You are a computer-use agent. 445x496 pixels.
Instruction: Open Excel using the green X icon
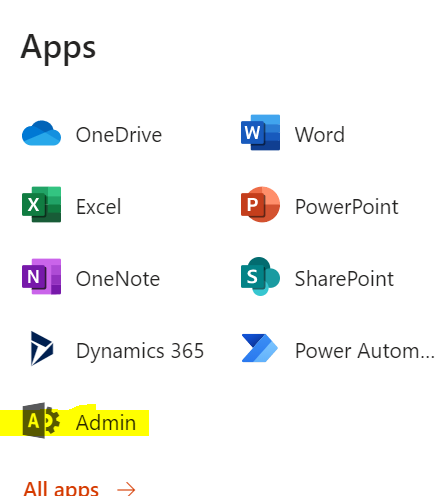tap(41, 204)
